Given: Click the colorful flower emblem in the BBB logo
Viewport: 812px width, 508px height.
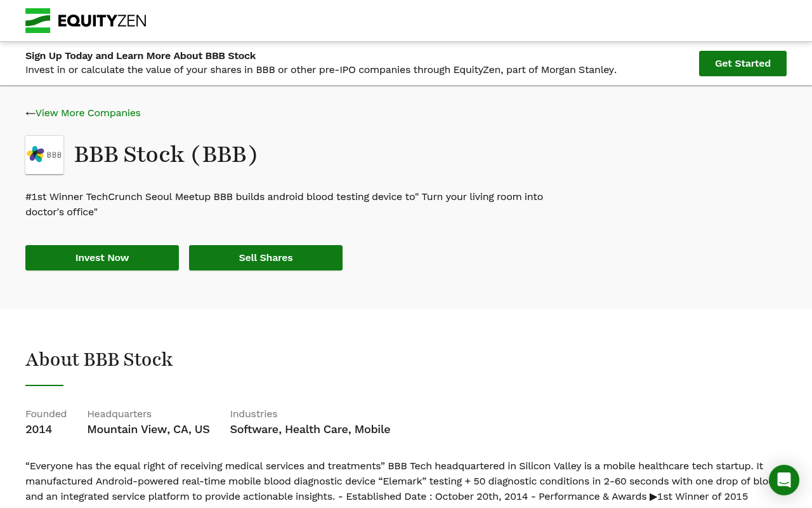Looking at the screenshot, I should tap(36, 154).
